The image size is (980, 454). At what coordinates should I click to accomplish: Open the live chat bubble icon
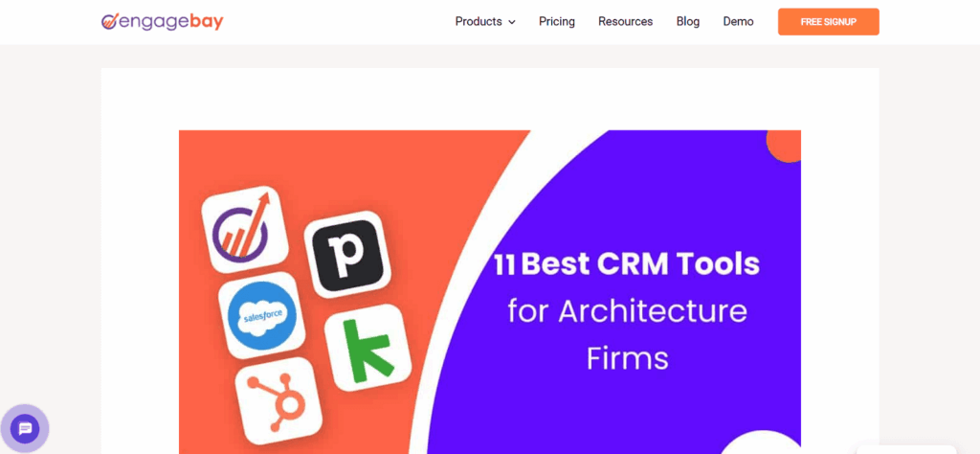[25, 429]
